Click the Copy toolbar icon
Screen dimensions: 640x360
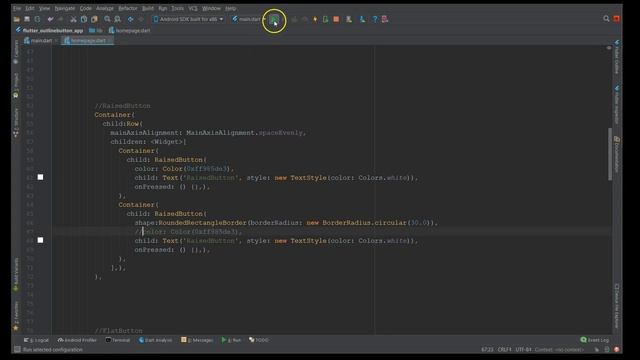[x=84, y=19]
